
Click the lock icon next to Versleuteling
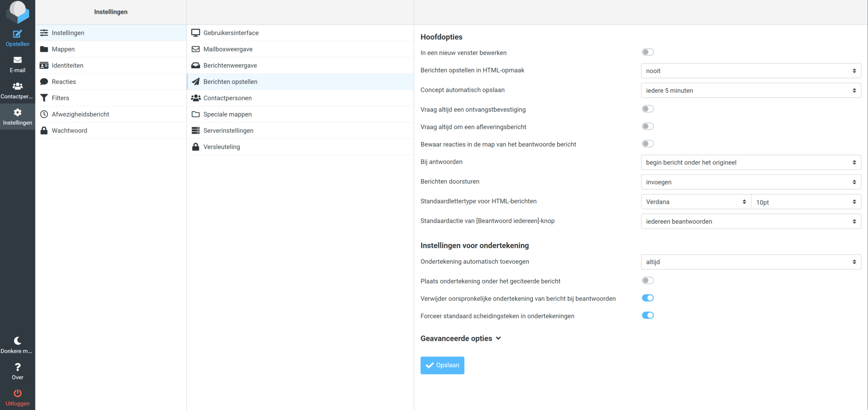(195, 147)
